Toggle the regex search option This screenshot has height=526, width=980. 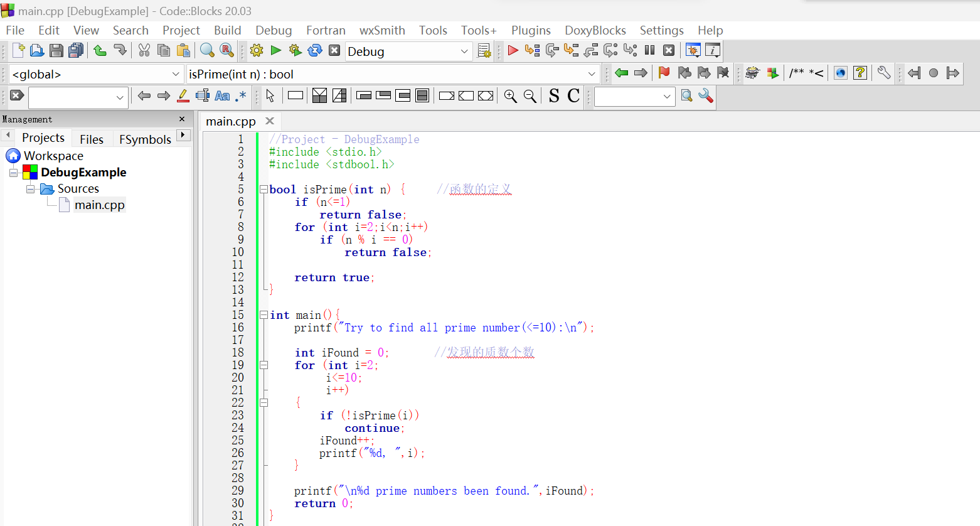click(241, 96)
